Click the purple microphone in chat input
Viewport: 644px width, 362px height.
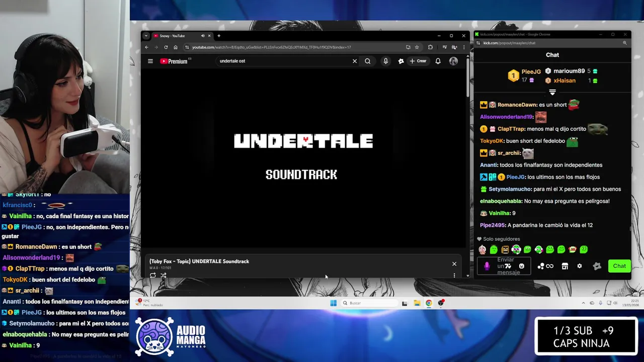coord(487,266)
